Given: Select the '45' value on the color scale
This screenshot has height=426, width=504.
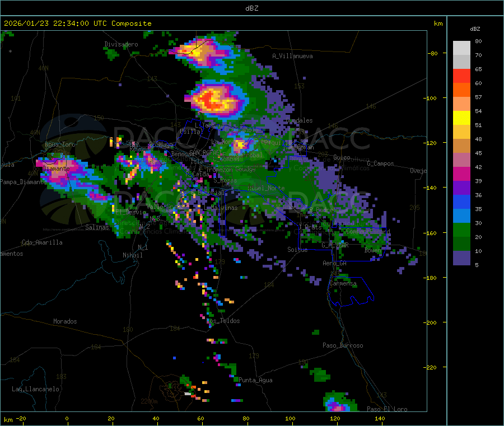Looking at the screenshot, I should tap(478, 153).
